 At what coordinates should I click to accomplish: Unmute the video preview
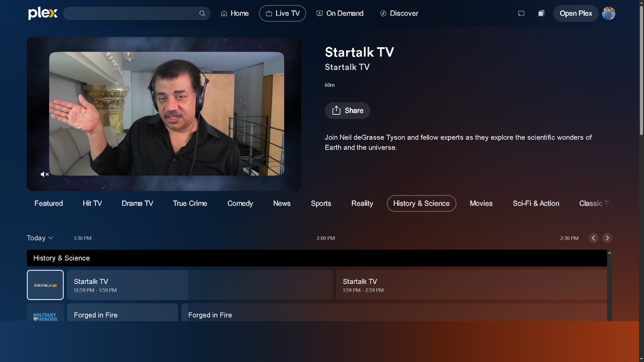point(44,174)
